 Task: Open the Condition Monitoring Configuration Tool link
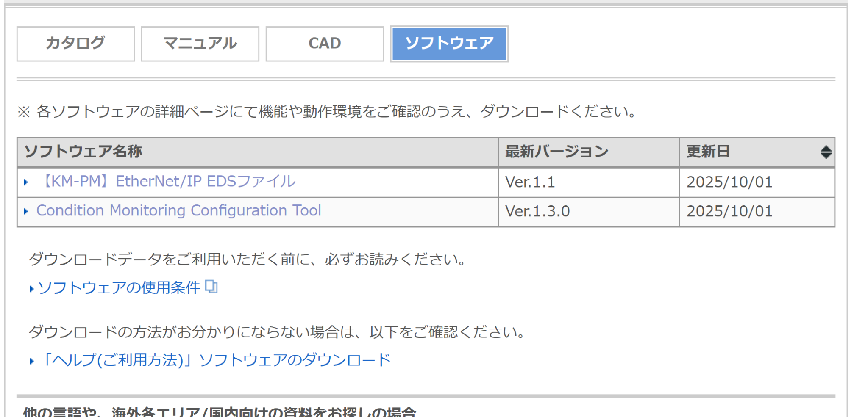[178, 211]
